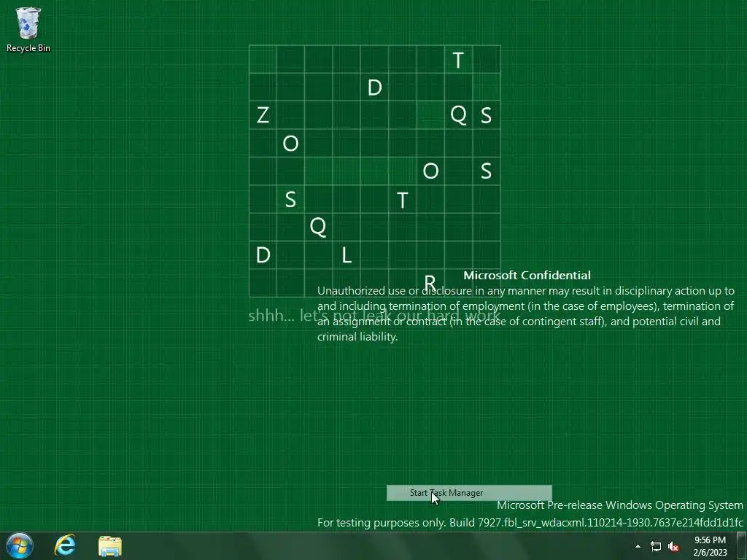The height and width of the screenshot is (560, 747).
Task: Open the Recycle Bin desktop icon
Action: pos(28,29)
